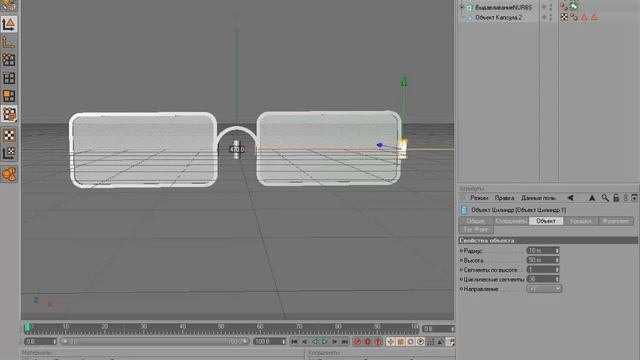Click Цилиндрические сегменты stepper arrows
The height and width of the screenshot is (360, 640).
pyautogui.click(x=557, y=279)
